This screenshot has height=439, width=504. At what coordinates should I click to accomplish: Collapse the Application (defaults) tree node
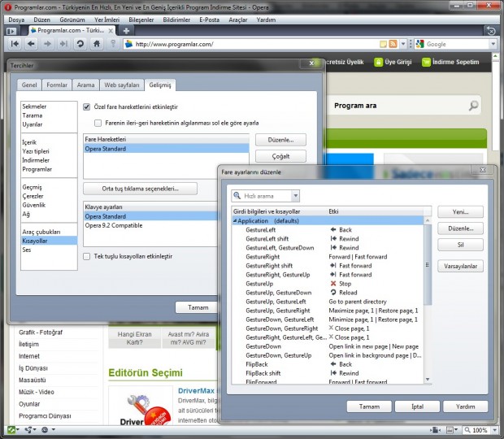click(x=235, y=221)
